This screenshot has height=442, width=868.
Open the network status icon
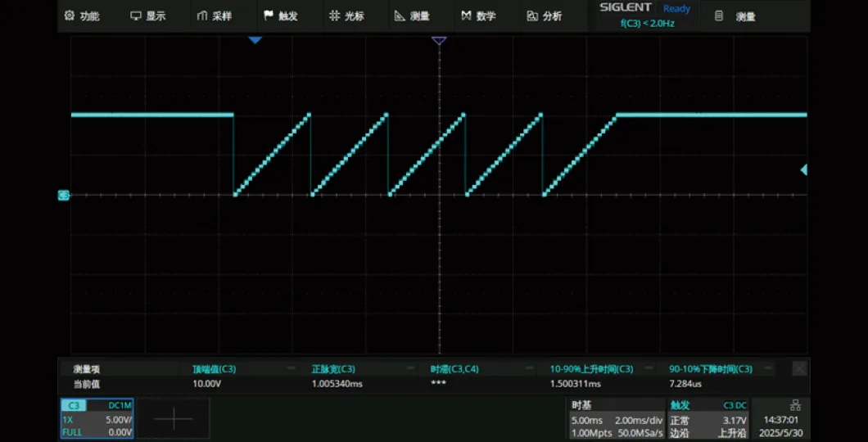[x=795, y=405]
